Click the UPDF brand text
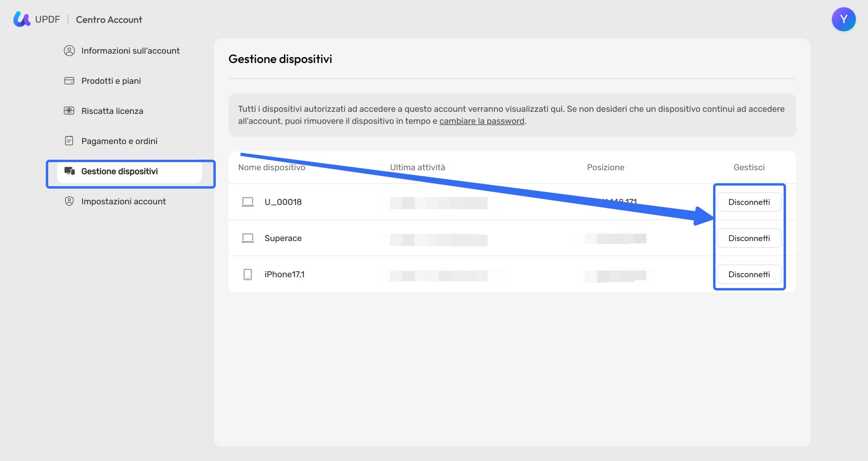The image size is (868, 461). pyautogui.click(x=47, y=19)
